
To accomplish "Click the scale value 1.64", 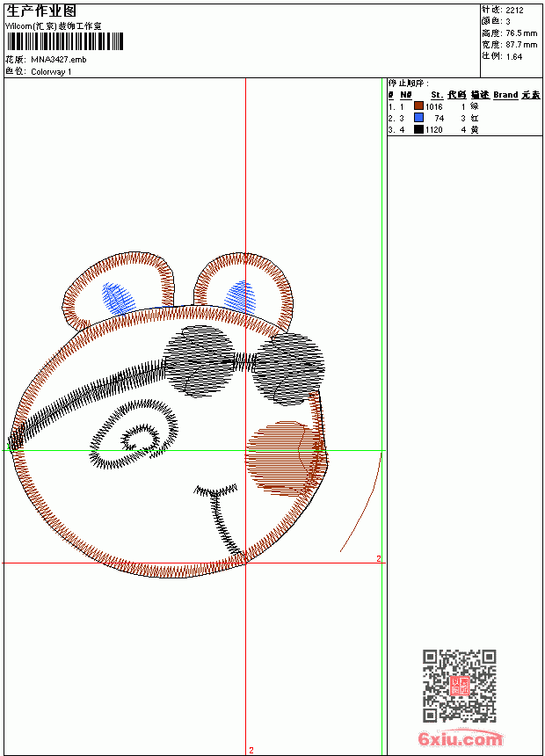I will point(514,56).
